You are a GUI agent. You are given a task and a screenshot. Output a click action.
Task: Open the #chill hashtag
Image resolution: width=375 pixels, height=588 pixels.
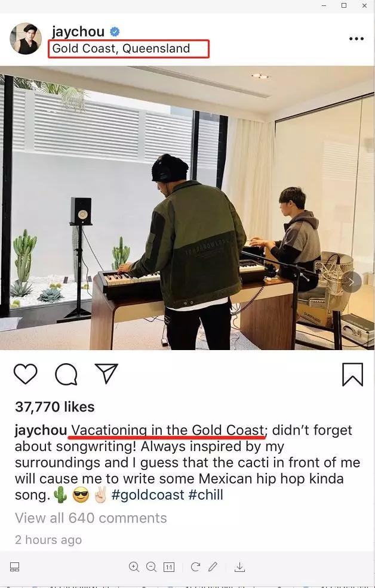click(x=205, y=494)
